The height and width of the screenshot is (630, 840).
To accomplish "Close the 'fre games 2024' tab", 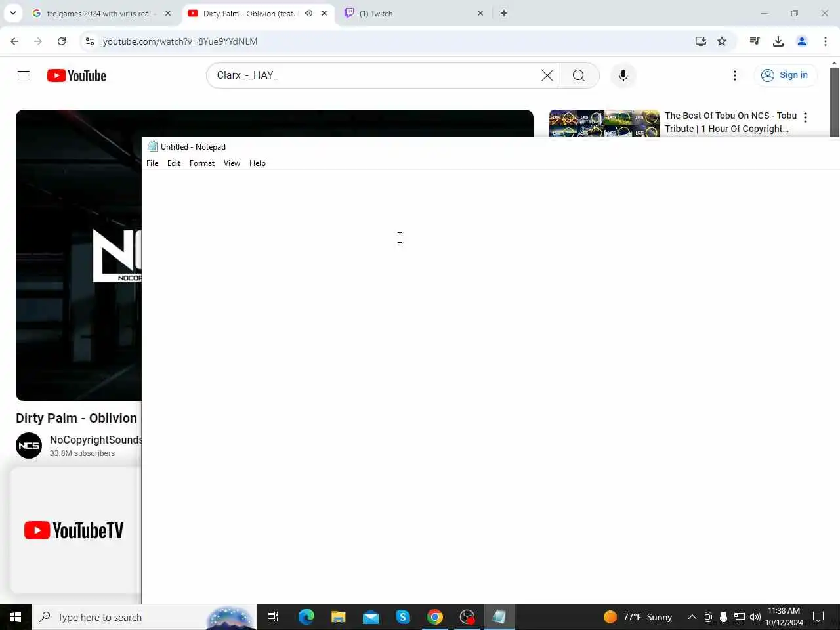I will [168, 13].
